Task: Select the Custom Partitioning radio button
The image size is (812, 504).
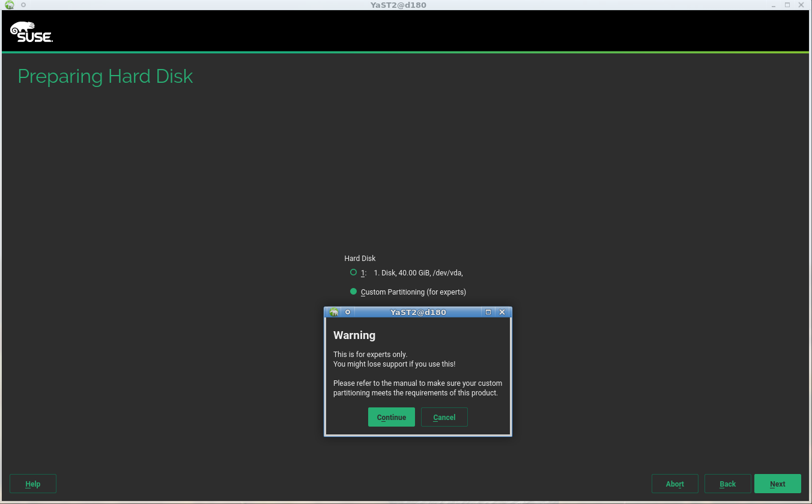Action: click(x=354, y=292)
